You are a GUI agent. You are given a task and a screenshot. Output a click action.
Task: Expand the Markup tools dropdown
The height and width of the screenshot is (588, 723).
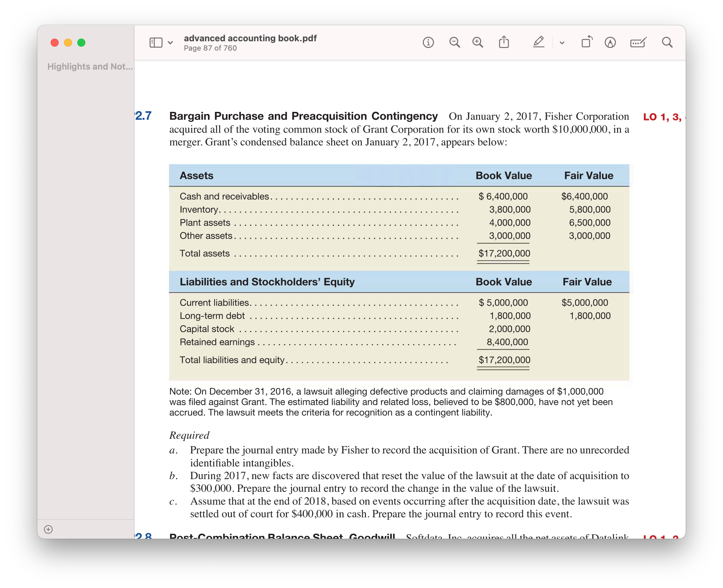coord(562,42)
